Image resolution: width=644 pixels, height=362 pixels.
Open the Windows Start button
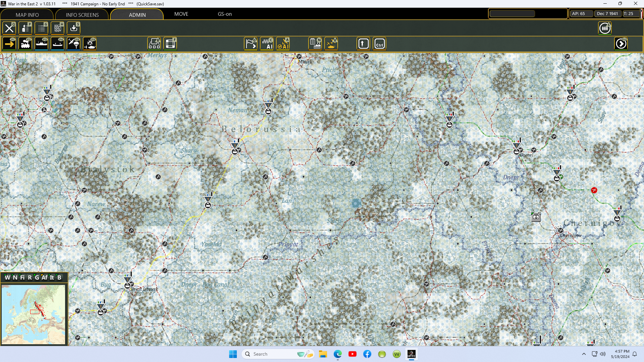click(x=233, y=354)
